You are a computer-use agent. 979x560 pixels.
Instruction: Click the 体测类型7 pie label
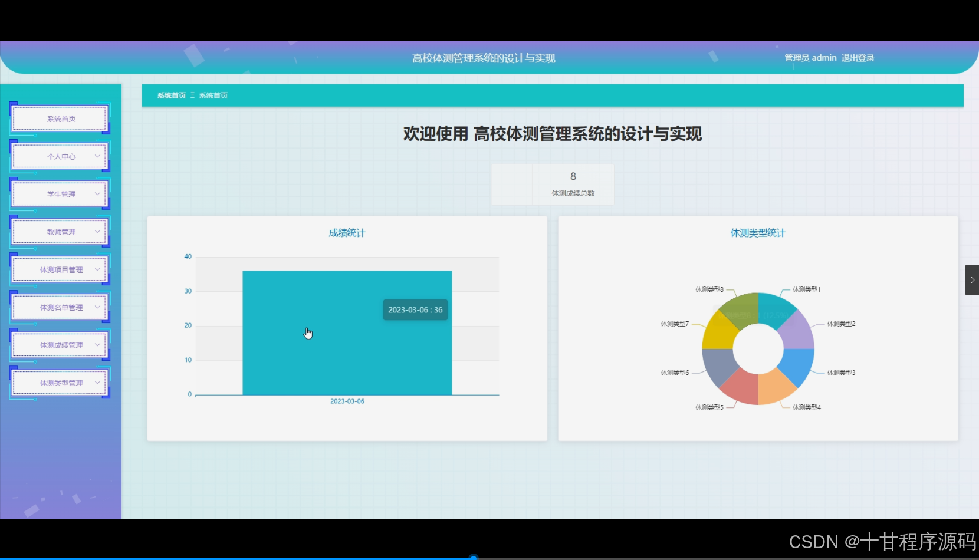(x=675, y=324)
